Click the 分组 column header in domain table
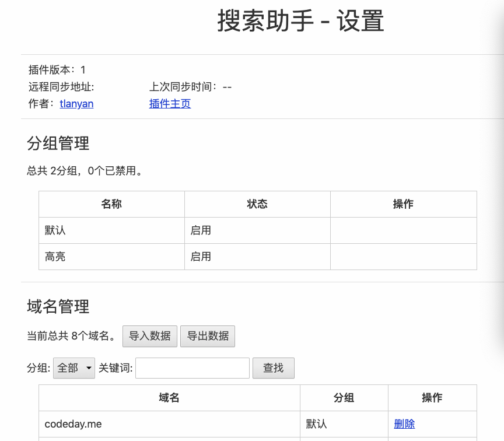 344,397
